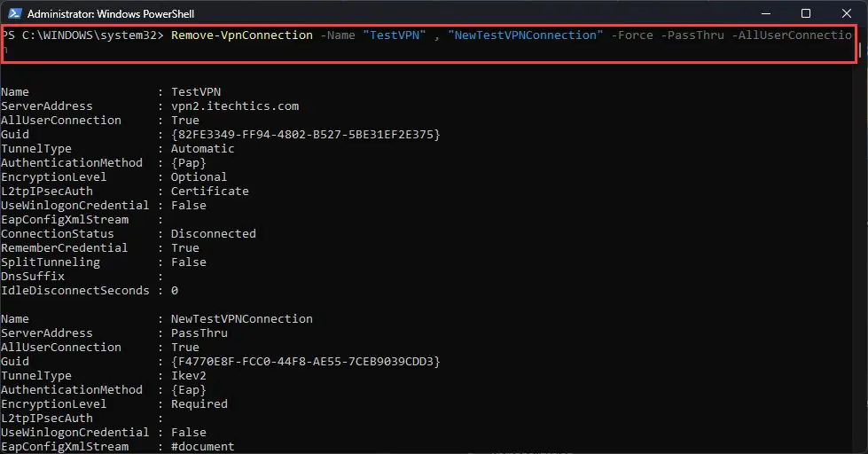Click the Name value TestVPN in the output
Viewport: 868px width, 454px height.
point(195,91)
